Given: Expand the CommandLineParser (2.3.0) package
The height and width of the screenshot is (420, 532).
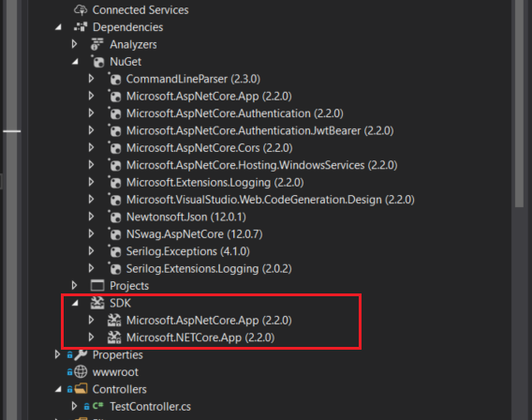Looking at the screenshot, I should [91, 79].
